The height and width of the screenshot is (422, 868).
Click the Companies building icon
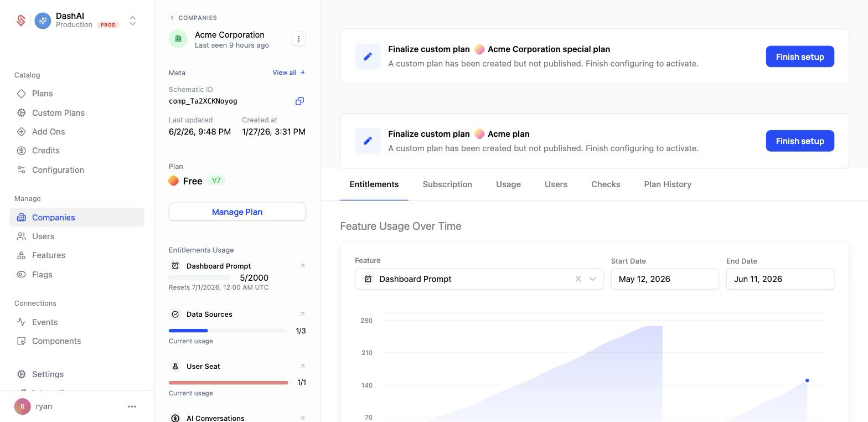pos(22,218)
